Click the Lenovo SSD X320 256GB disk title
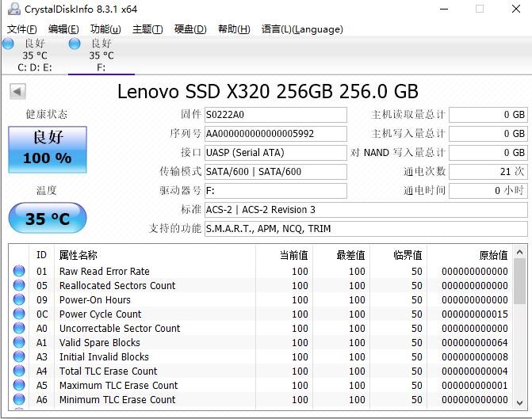Viewport: 532px width, 419px height. [268, 91]
